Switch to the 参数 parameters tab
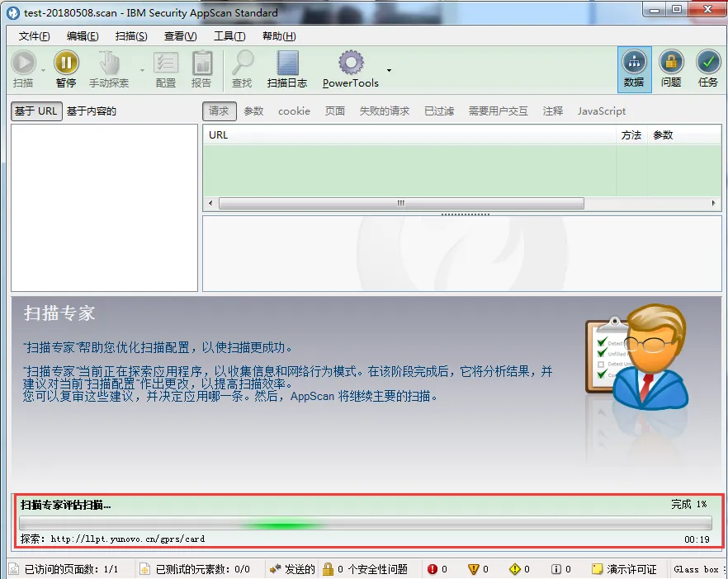Viewport: 728px width, 579px height. coord(253,111)
